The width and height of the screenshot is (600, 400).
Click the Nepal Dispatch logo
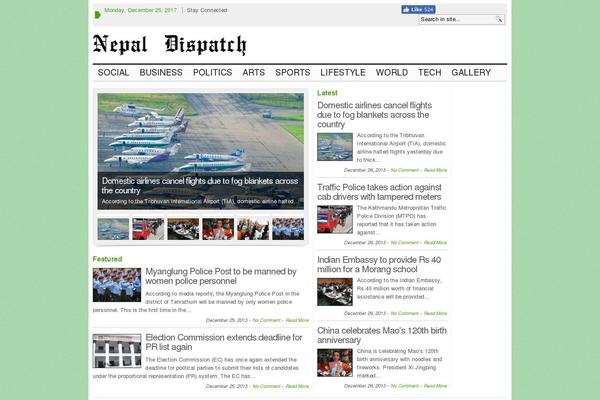tap(170, 44)
